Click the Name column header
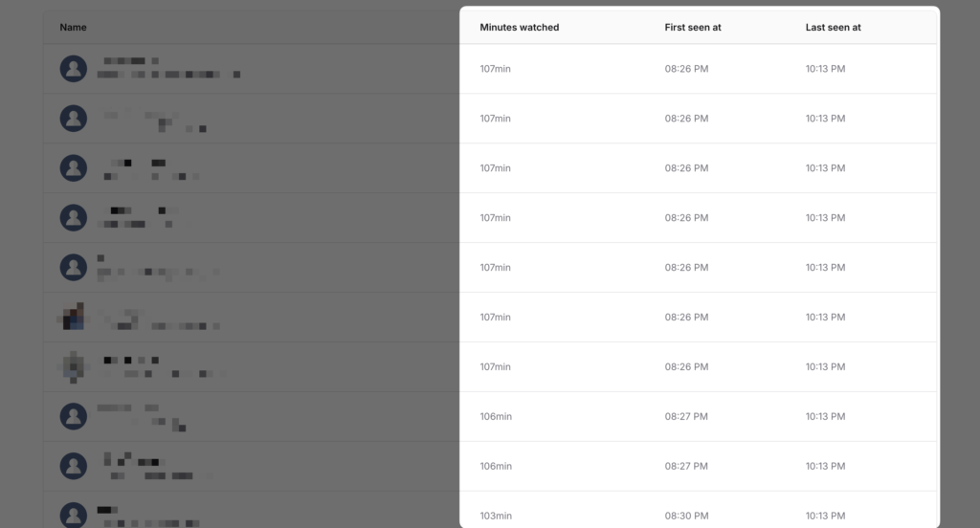The image size is (980, 528). (73, 28)
